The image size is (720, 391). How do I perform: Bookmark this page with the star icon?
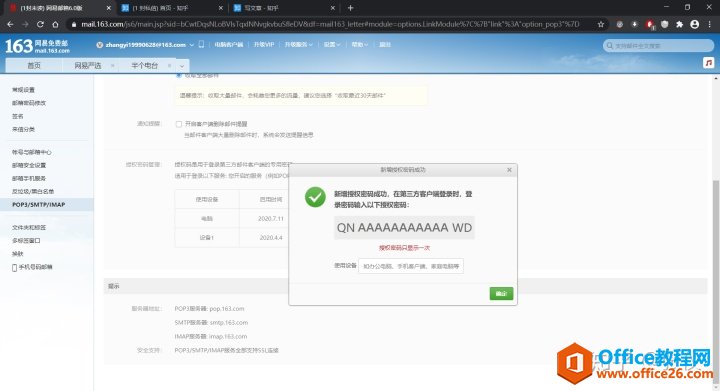tap(601, 24)
